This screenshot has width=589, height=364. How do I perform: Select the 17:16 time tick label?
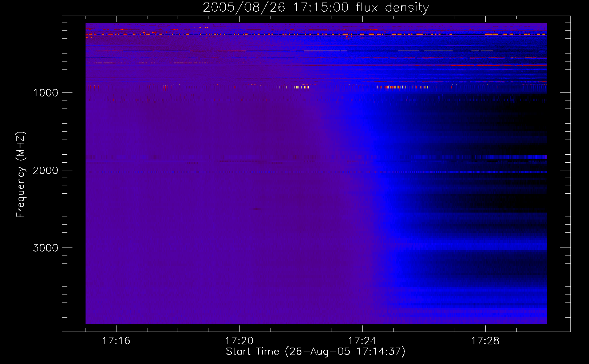tap(116, 341)
